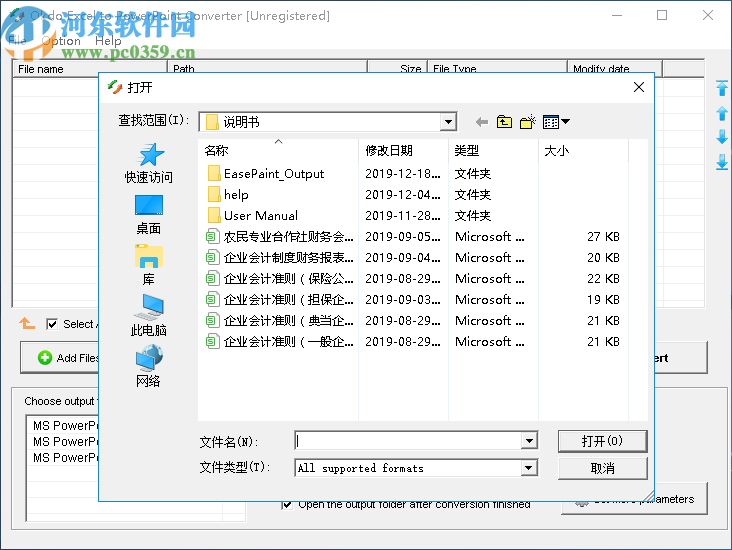Sort by 修改日期 column header

tap(403, 150)
